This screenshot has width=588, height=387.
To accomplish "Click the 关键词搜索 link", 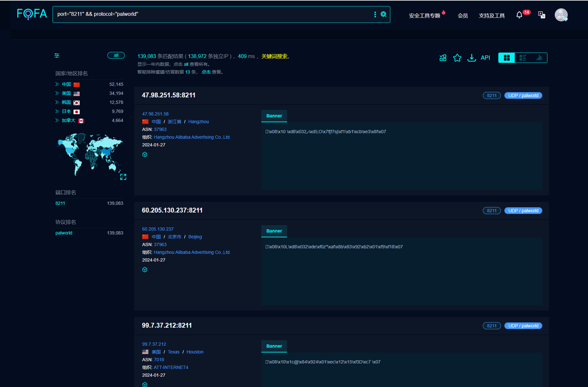I will pyautogui.click(x=274, y=56).
